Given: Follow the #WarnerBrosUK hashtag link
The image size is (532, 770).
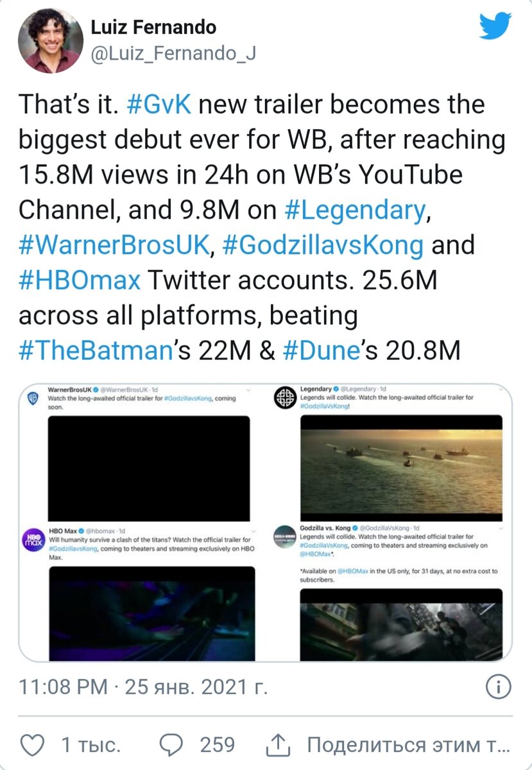Looking at the screenshot, I should coord(116,244).
